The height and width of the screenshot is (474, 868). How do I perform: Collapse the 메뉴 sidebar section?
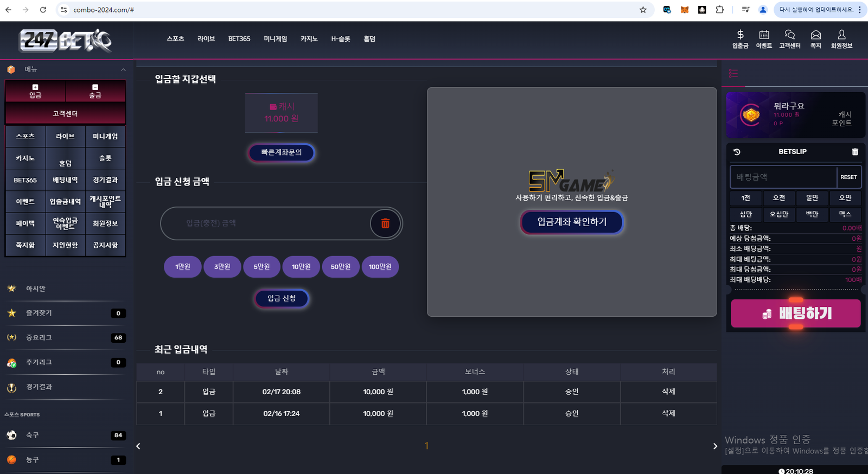(123, 69)
